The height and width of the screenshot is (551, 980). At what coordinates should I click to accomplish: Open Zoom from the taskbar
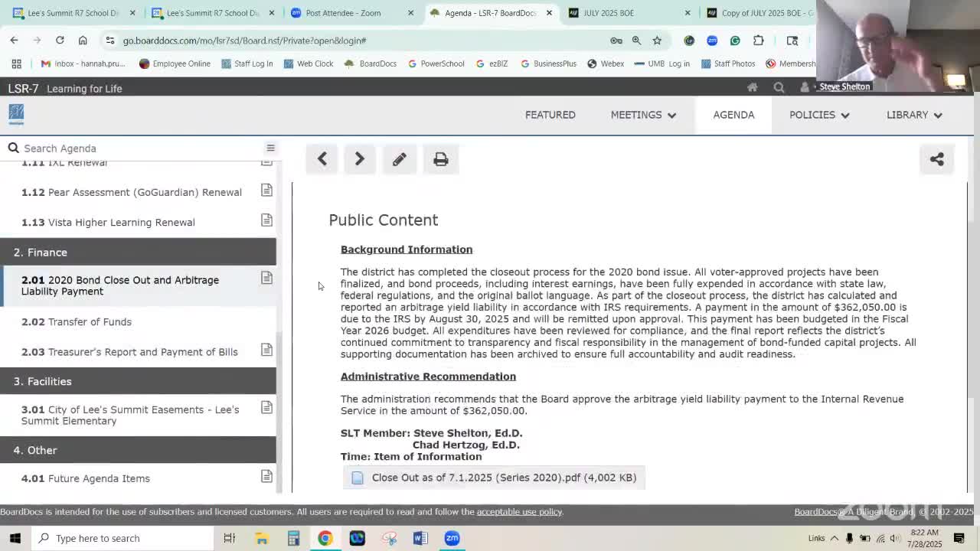(452, 538)
